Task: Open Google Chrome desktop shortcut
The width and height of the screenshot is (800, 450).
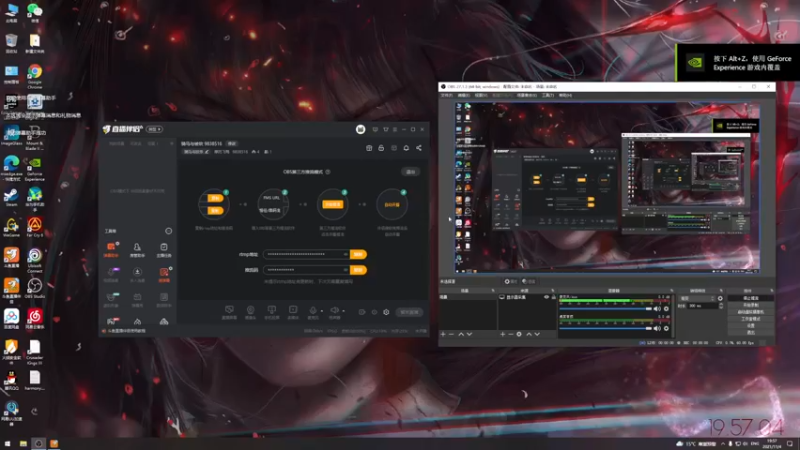Action: coord(35,77)
